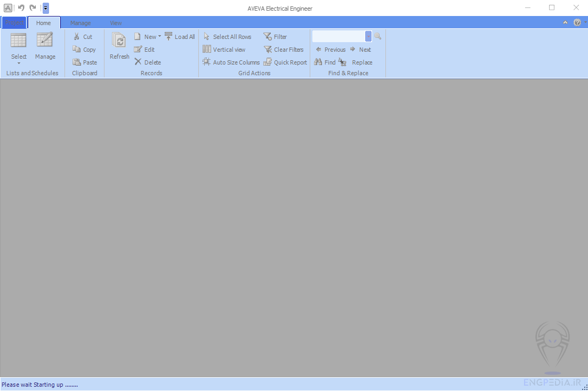Close the AVEVA Electrical Engineer window
588x391 pixels.
(576, 7)
